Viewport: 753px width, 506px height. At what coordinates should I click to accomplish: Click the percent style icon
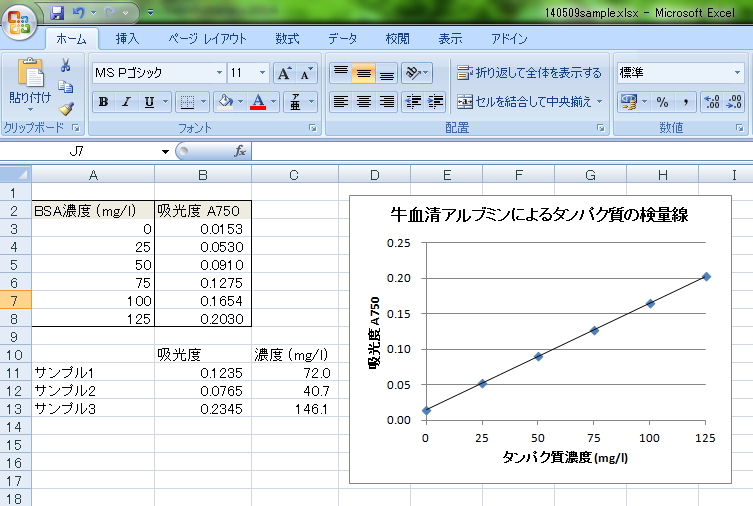point(661,102)
